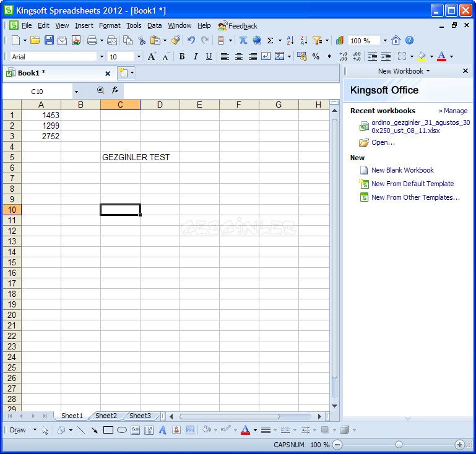The image size is (476, 454).
Task: Click the New document icon
Action: pyautogui.click(x=15, y=40)
